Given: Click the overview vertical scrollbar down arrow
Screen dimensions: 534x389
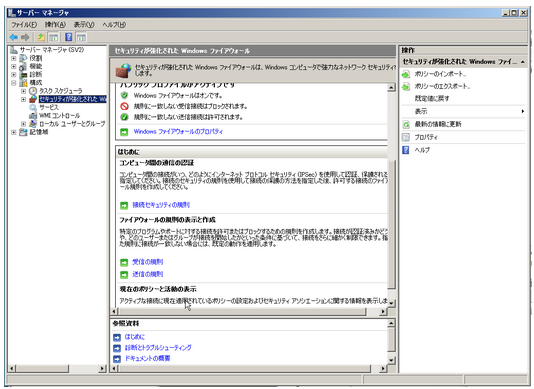Looking at the screenshot, I should (x=391, y=303).
